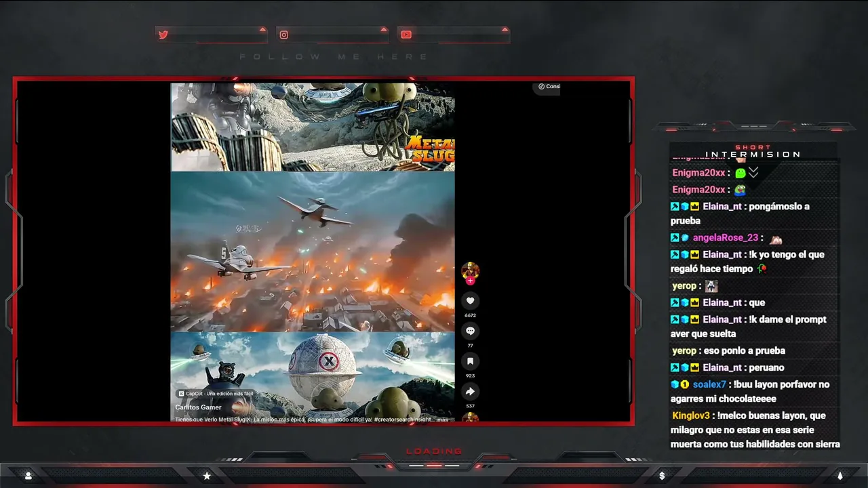Expand the arrow on the YouTube overlay bar

click(505, 29)
